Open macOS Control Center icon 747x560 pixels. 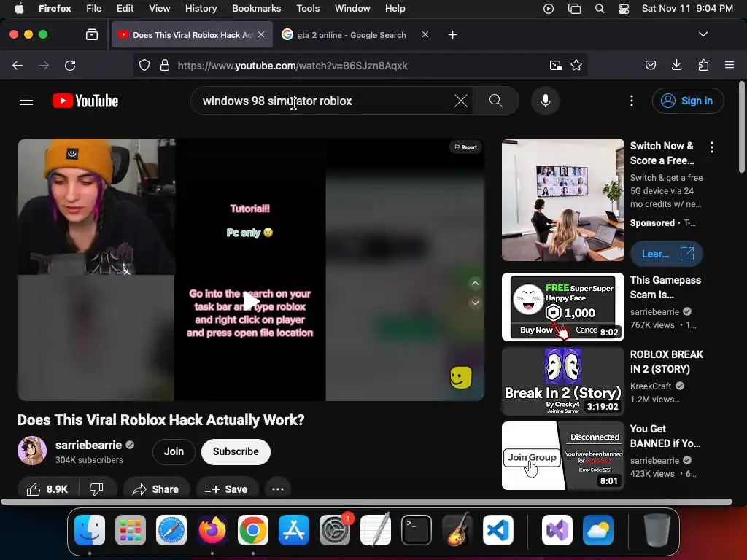(x=624, y=9)
